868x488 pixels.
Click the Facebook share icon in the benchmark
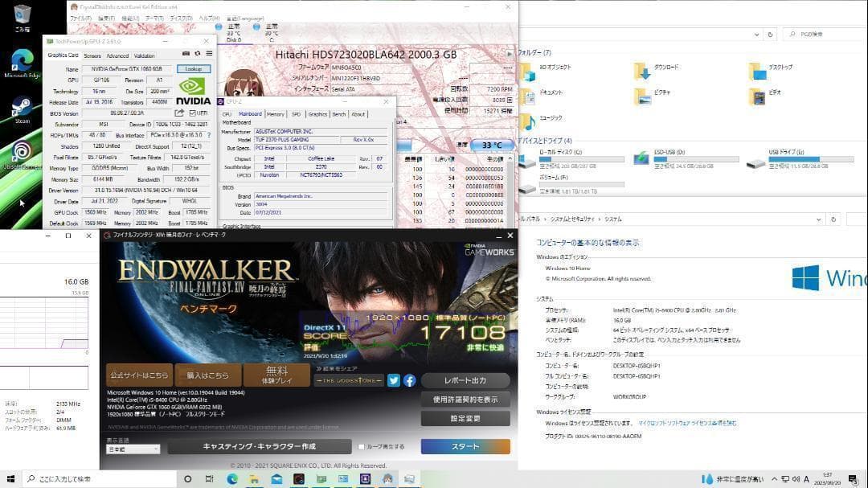tap(410, 381)
